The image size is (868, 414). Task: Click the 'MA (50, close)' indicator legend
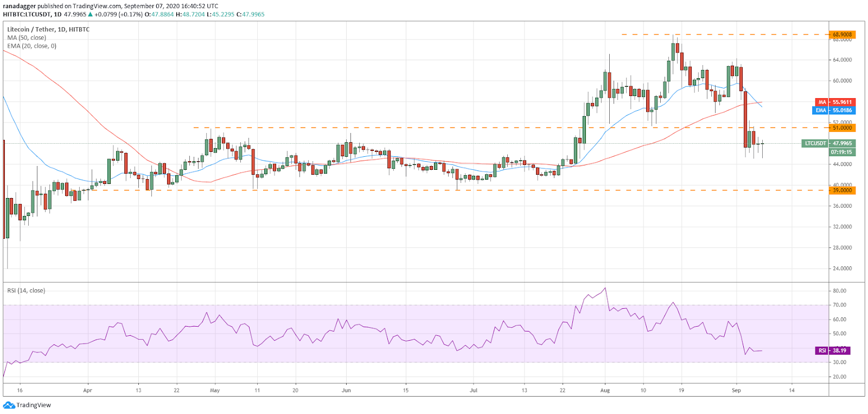27,37
